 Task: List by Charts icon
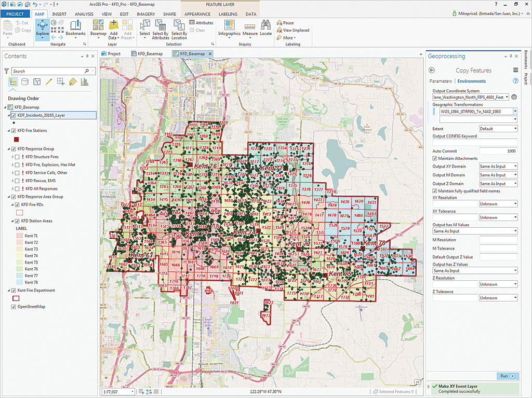pos(85,81)
